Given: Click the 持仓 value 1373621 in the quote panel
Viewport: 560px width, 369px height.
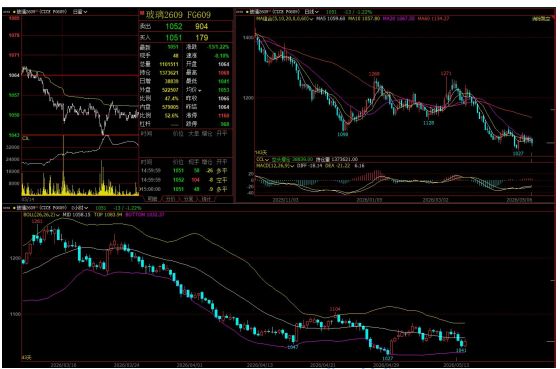Looking at the screenshot, I should tap(169, 73).
